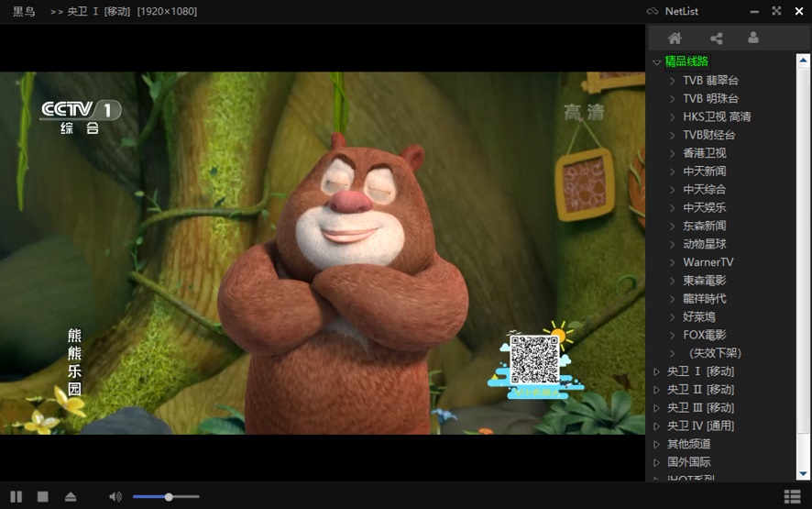Select 央卫 III [移动] group label
The height and width of the screenshot is (509, 812).
pyautogui.click(x=701, y=407)
